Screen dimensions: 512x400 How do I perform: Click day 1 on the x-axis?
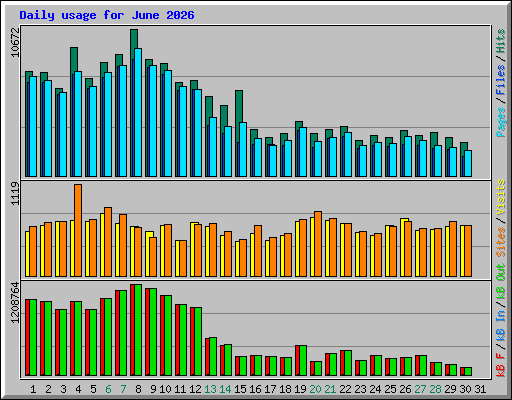click(x=33, y=389)
